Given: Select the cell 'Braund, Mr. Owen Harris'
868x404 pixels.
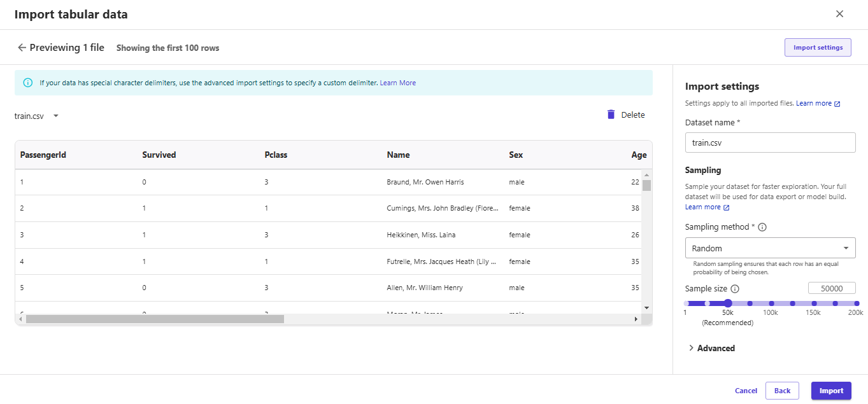Looking at the screenshot, I should pyautogui.click(x=425, y=182).
